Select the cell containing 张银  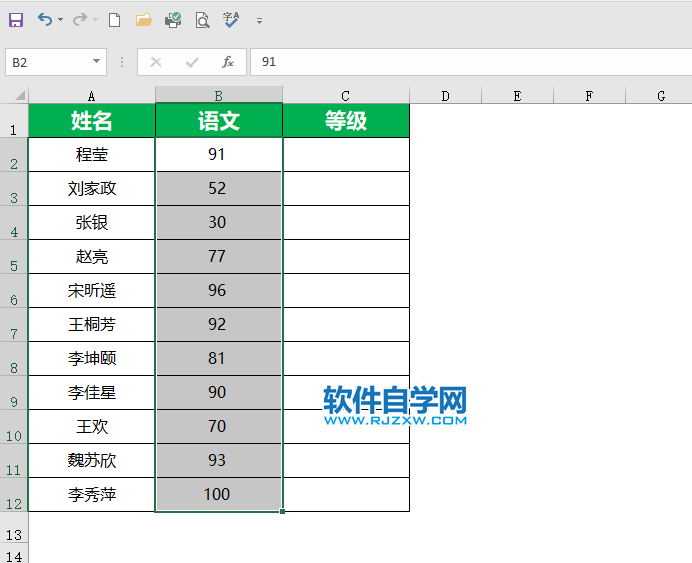coord(92,222)
